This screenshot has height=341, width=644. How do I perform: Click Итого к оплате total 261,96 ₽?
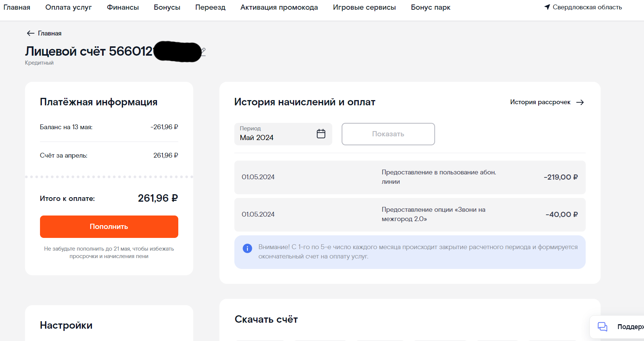coord(158,198)
